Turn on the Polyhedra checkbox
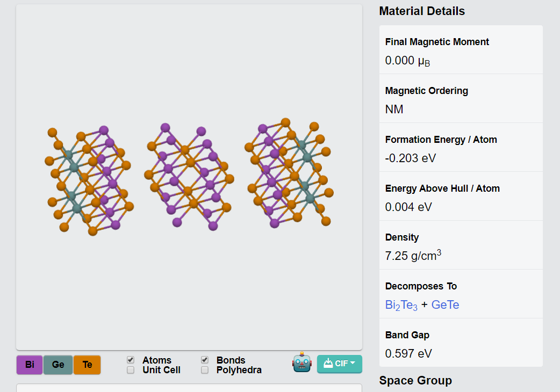This screenshot has height=392, width=560. tap(205, 370)
